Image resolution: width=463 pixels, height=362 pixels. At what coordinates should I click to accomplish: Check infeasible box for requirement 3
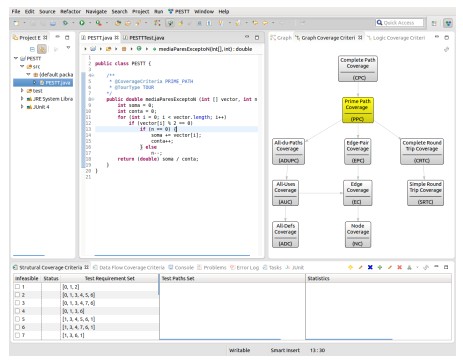click(x=17, y=303)
